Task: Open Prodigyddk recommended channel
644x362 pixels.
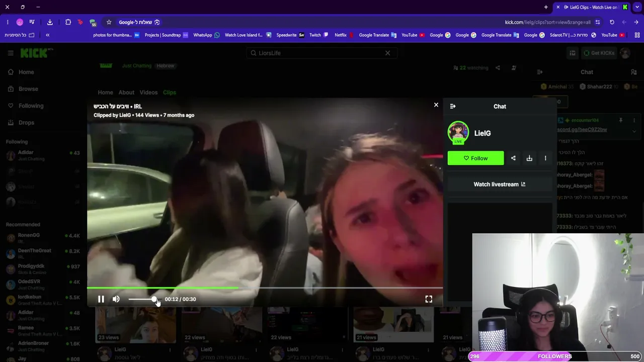Action: (43, 269)
